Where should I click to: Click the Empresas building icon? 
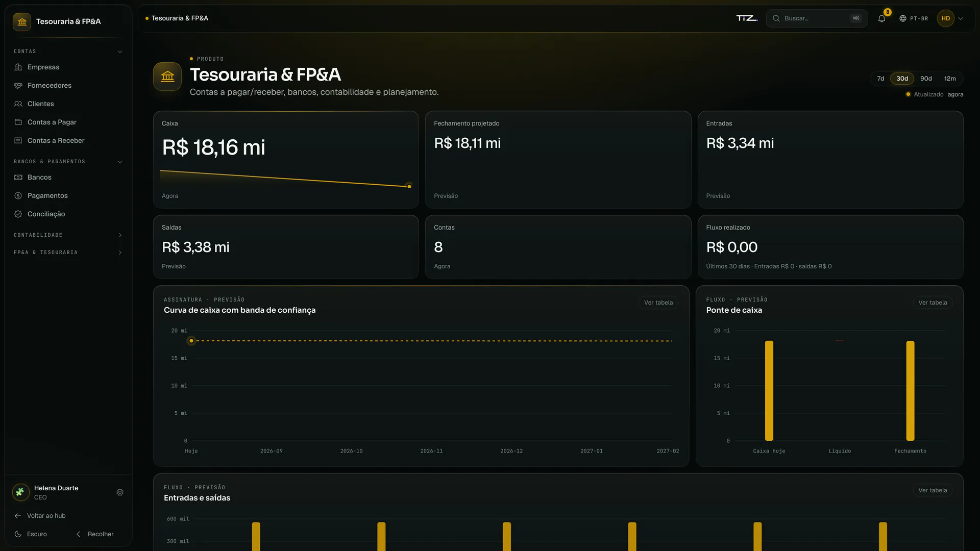(x=18, y=67)
